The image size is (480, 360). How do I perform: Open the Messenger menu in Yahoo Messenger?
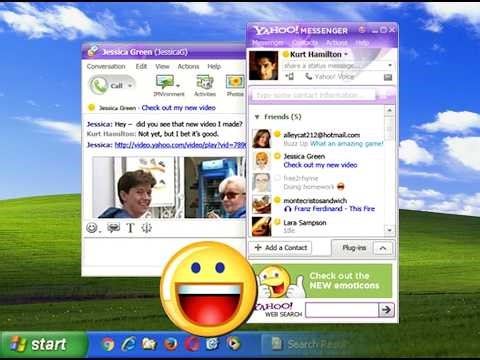tap(268, 43)
